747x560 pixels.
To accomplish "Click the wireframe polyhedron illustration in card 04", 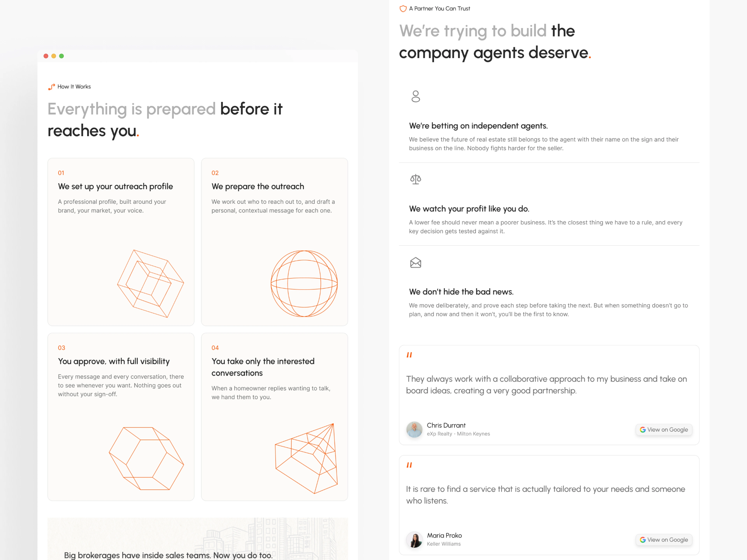I will click(x=306, y=458).
